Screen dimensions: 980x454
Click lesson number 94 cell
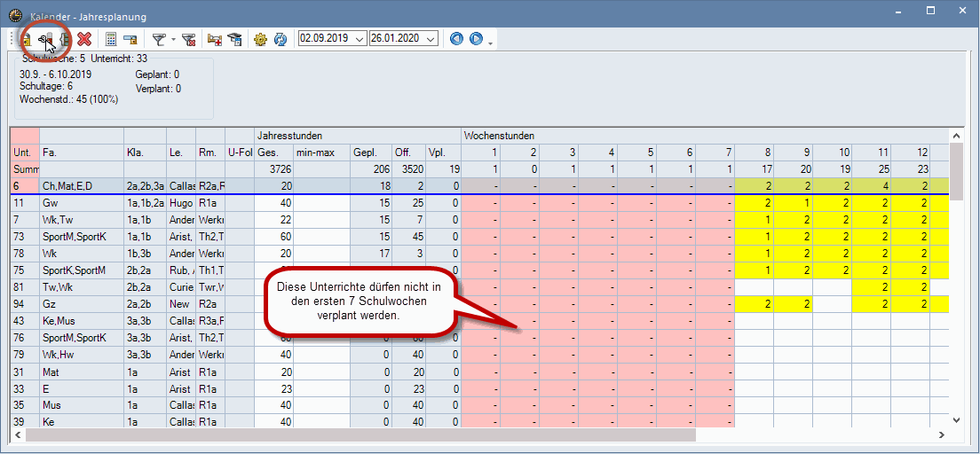point(24,304)
